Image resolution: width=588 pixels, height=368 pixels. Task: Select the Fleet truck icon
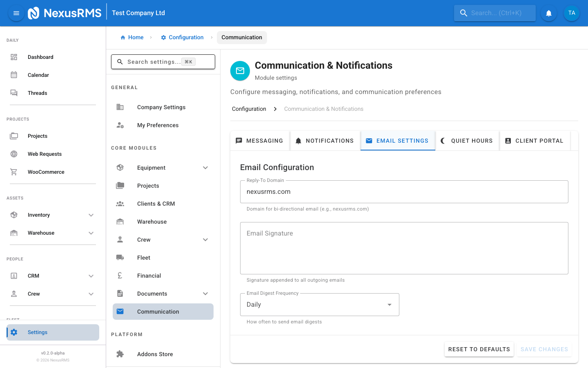[120, 257]
